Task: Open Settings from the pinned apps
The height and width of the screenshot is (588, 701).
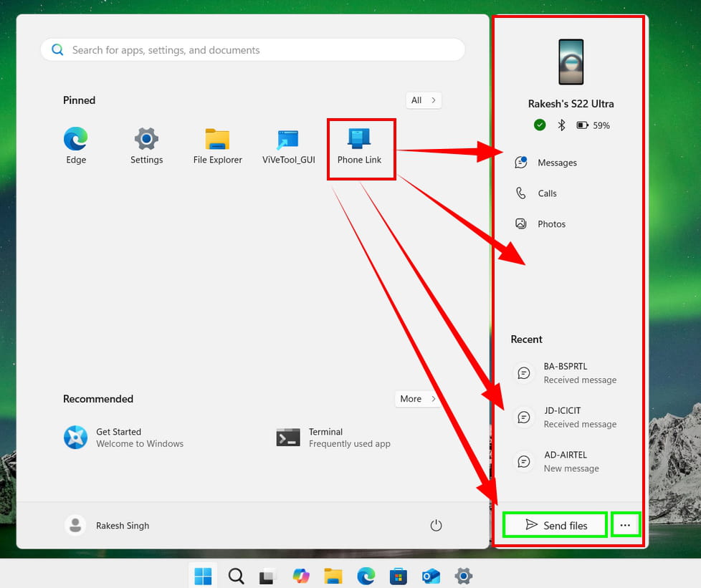Action: point(146,146)
